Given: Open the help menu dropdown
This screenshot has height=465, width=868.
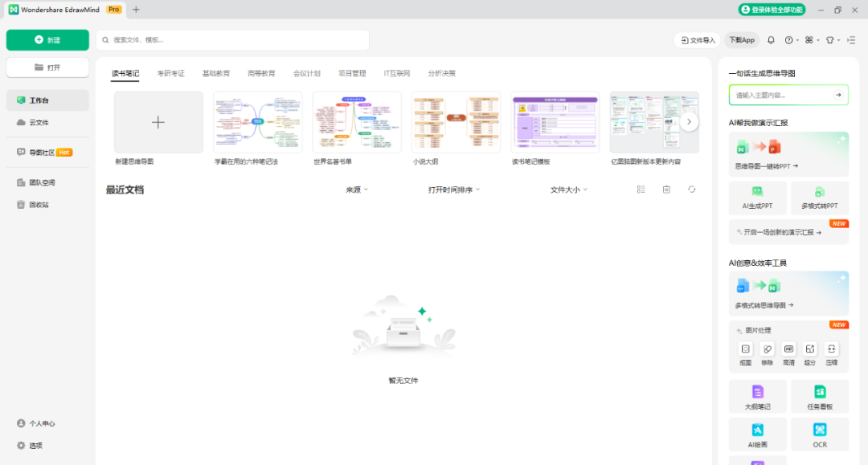Looking at the screenshot, I should coord(791,40).
